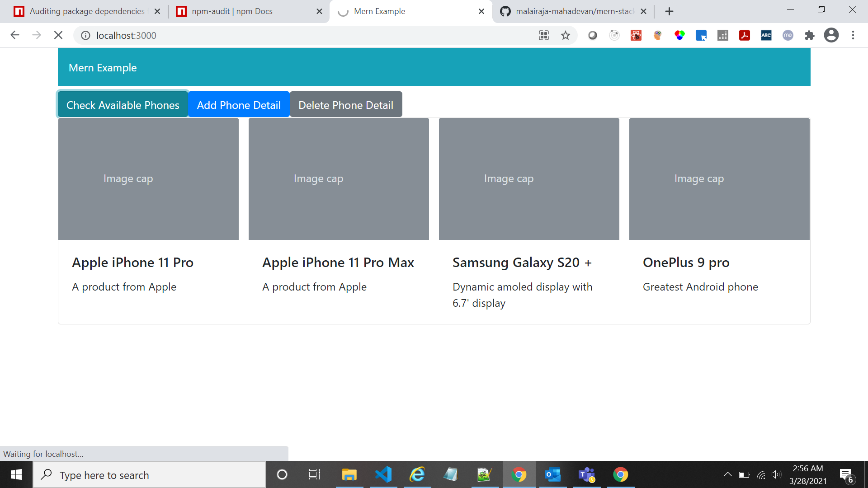Adjust system volume from the taskbar speaker
Viewport: 868px width, 488px height.
point(777,474)
